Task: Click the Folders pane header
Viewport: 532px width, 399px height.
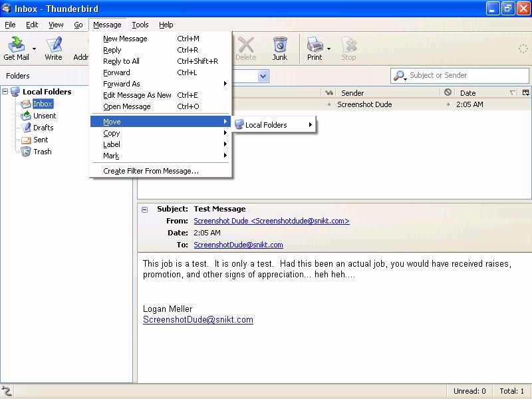Action: (18, 76)
